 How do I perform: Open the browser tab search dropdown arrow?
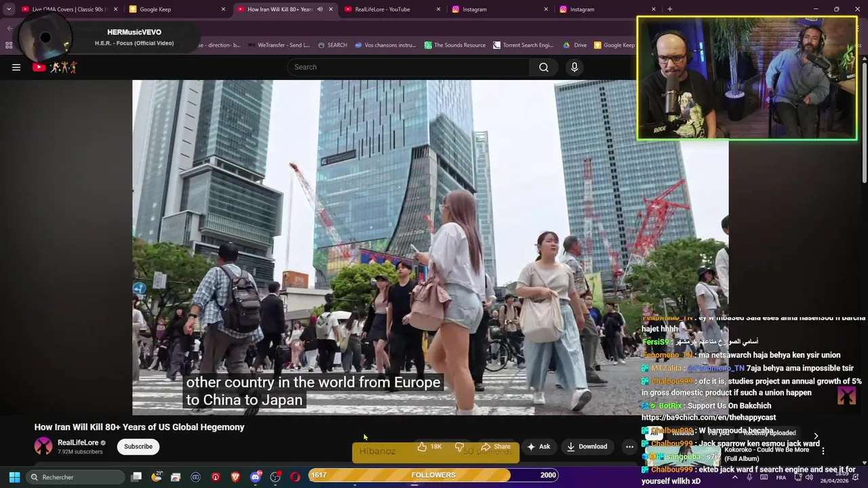9,9
